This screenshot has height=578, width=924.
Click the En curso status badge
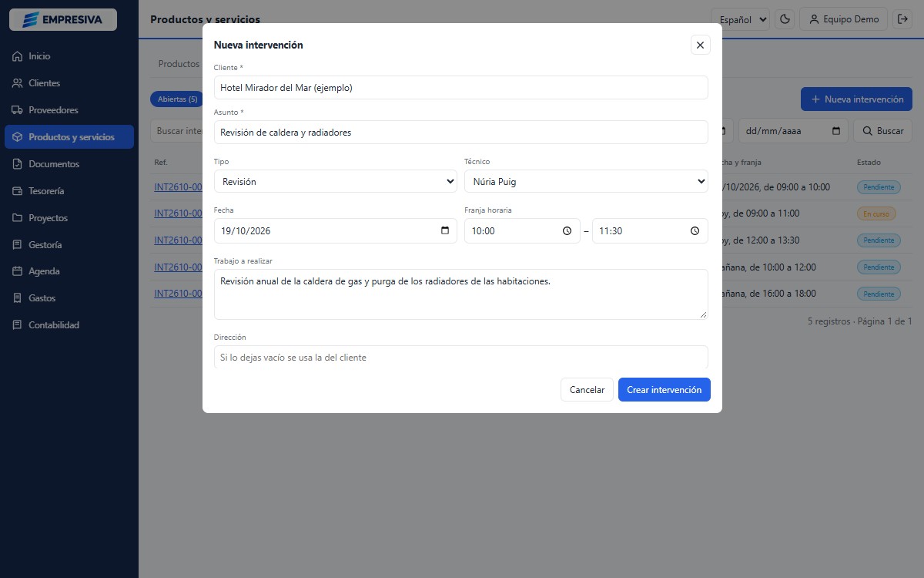tap(876, 213)
